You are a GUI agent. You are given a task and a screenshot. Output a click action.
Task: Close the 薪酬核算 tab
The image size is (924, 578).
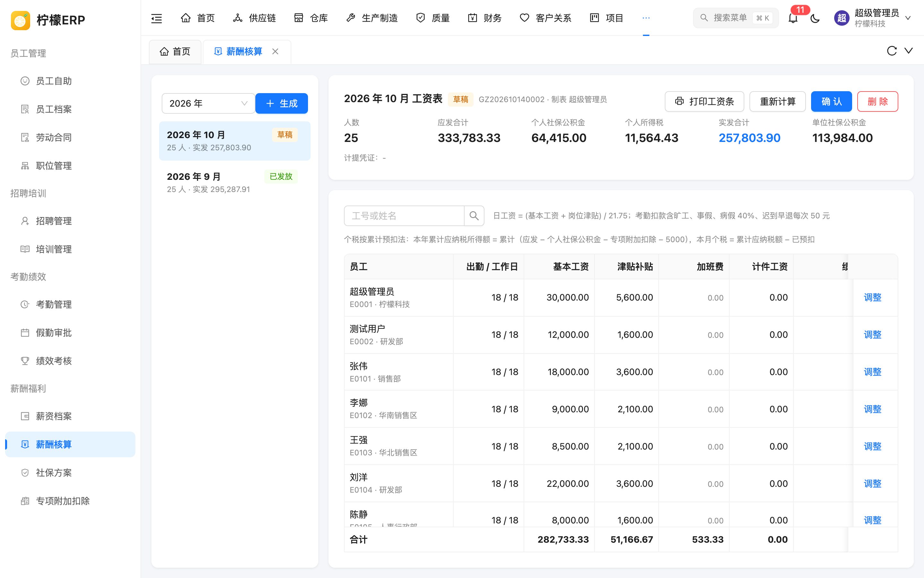point(275,51)
